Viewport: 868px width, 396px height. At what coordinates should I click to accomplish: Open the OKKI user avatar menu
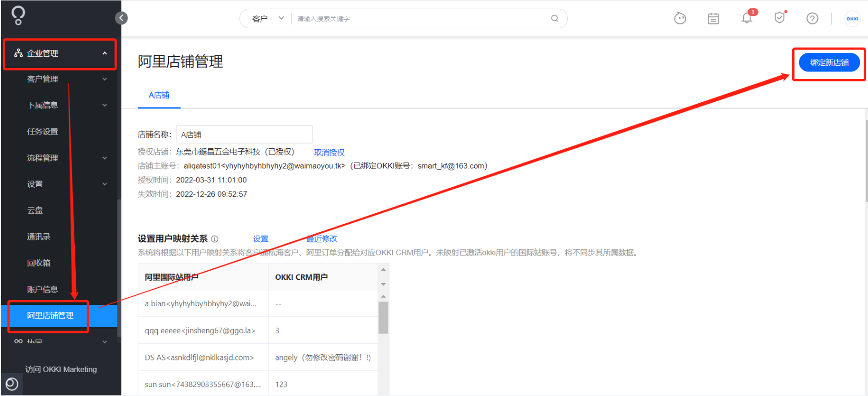click(852, 19)
